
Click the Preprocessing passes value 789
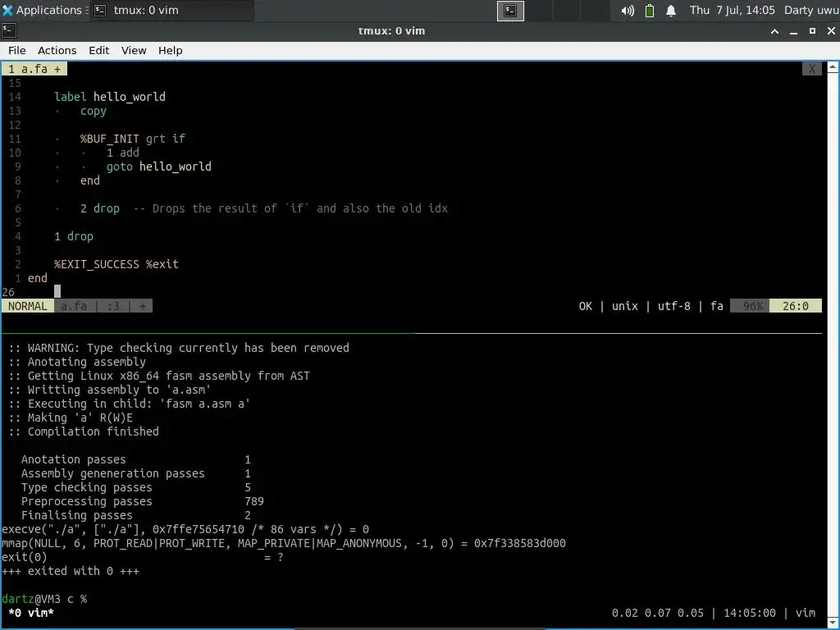point(254,501)
